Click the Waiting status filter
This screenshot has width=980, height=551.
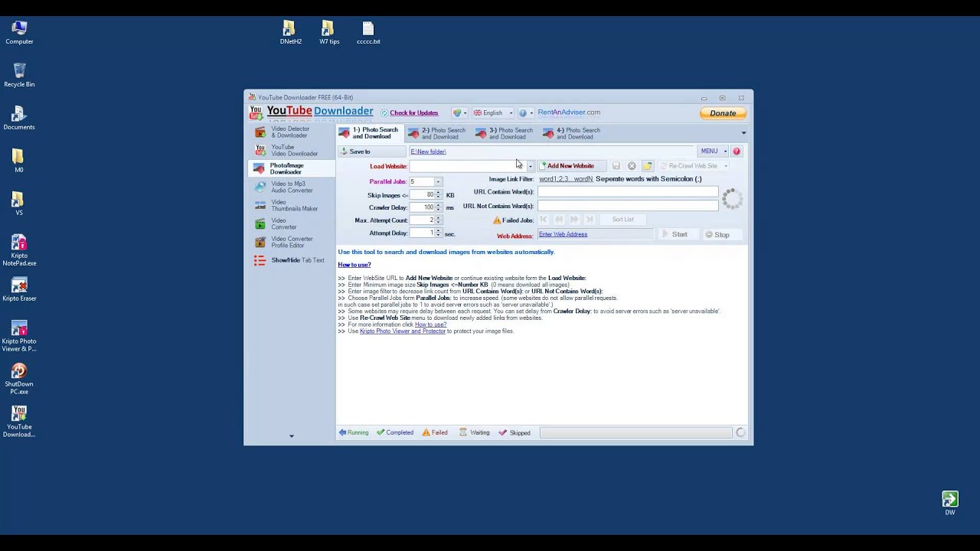474,432
